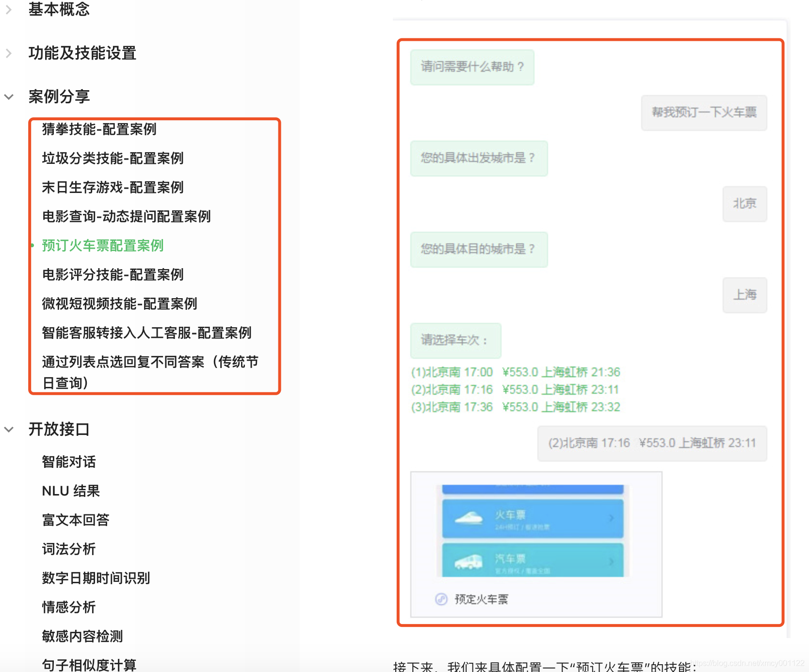Viewport: 809px width, 672px height.
Task: Open the 词法分析 API page
Action: (x=69, y=549)
